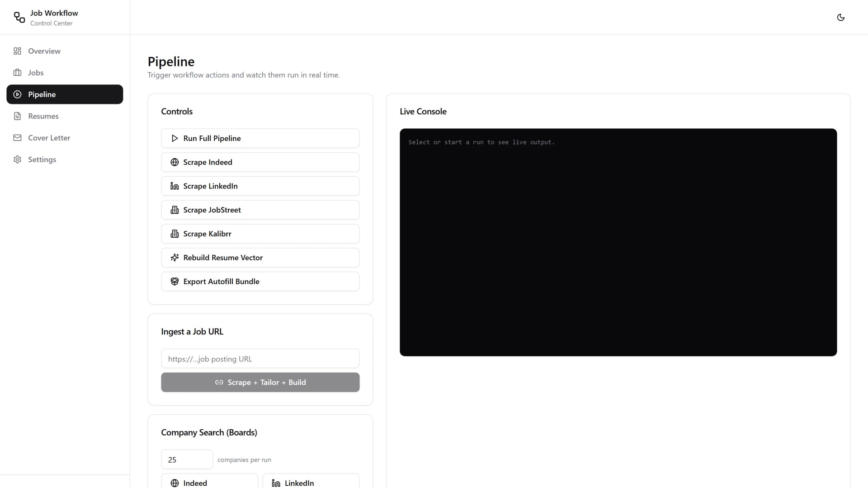Image resolution: width=868 pixels, height=488 pixels.
Task: Click the Job Workflow logo icon
Action: [x=19, y=17]
